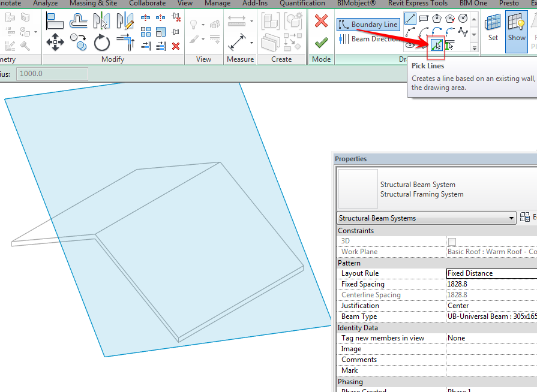The image size is (537, 392).
Task: Select the Center-ends Arc tool
Action: (424, 32)
